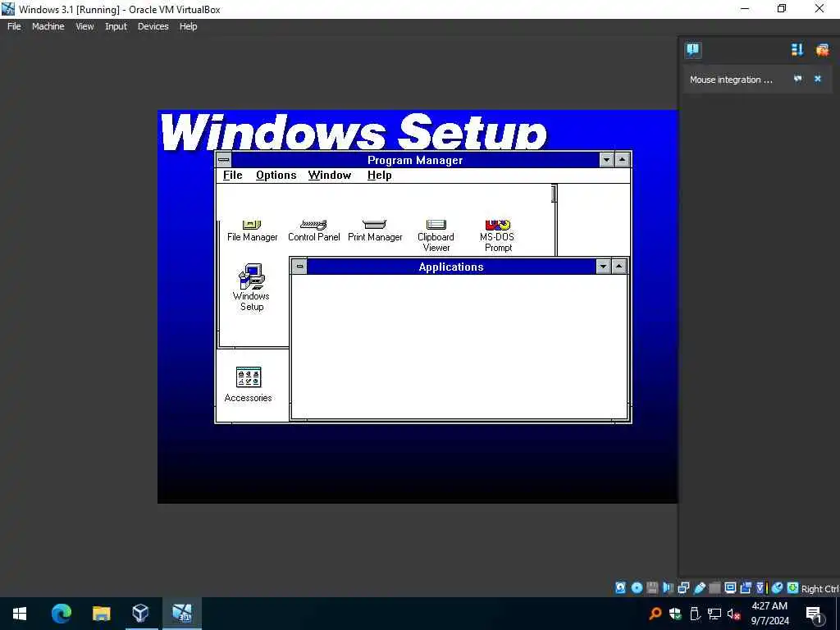Open the Applications window control-menu box
840x630 pixels.
click(299, 267)
